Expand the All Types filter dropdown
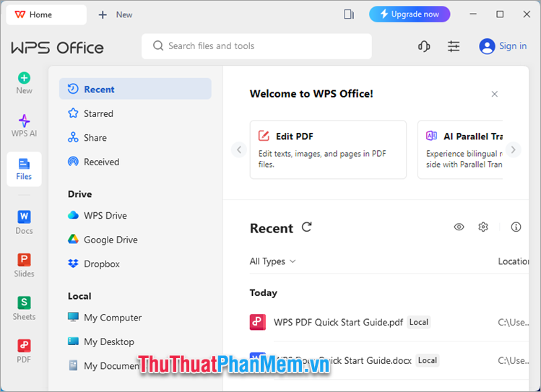 [x=272, y=261]
